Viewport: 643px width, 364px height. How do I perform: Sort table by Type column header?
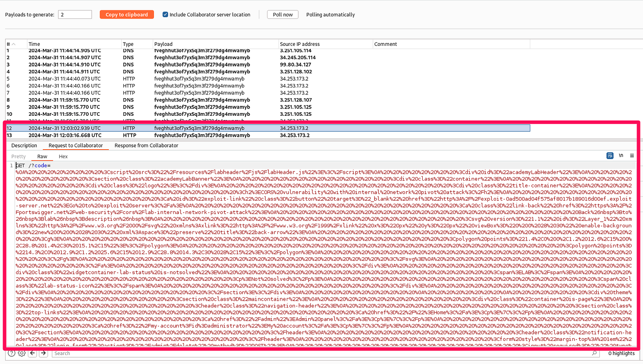(x=128, y=44)
